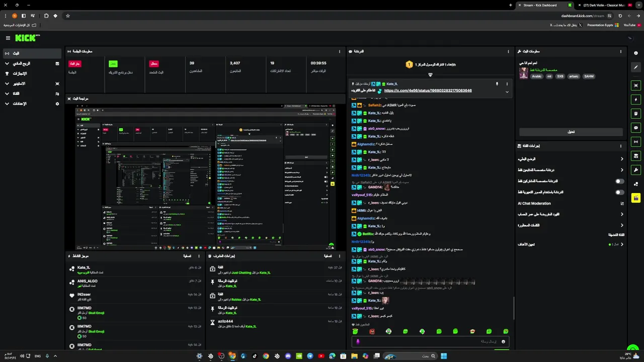Open three-dot menu of moderator actions panel
This screenshot has width=644, height=362.
339,256
